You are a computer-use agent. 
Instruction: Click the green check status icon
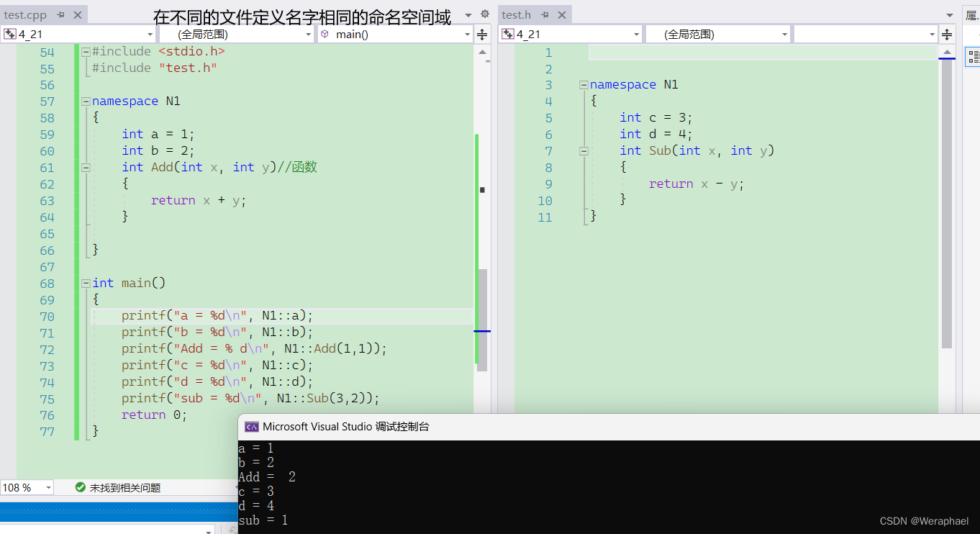tap(81, 487)
